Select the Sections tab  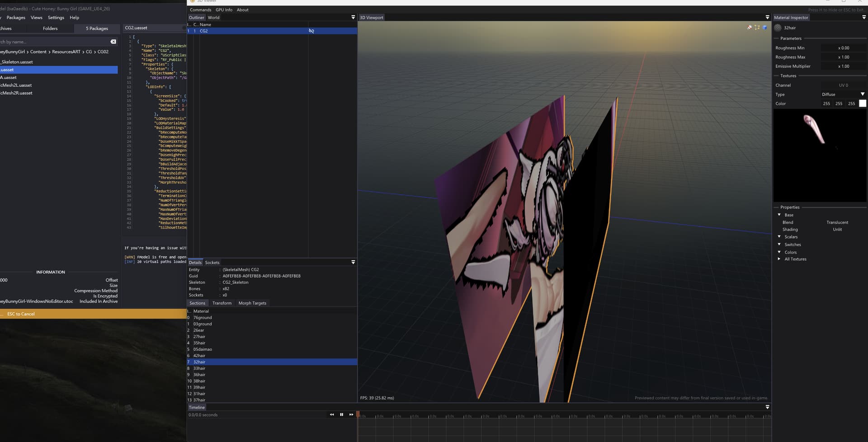(197, 303)
